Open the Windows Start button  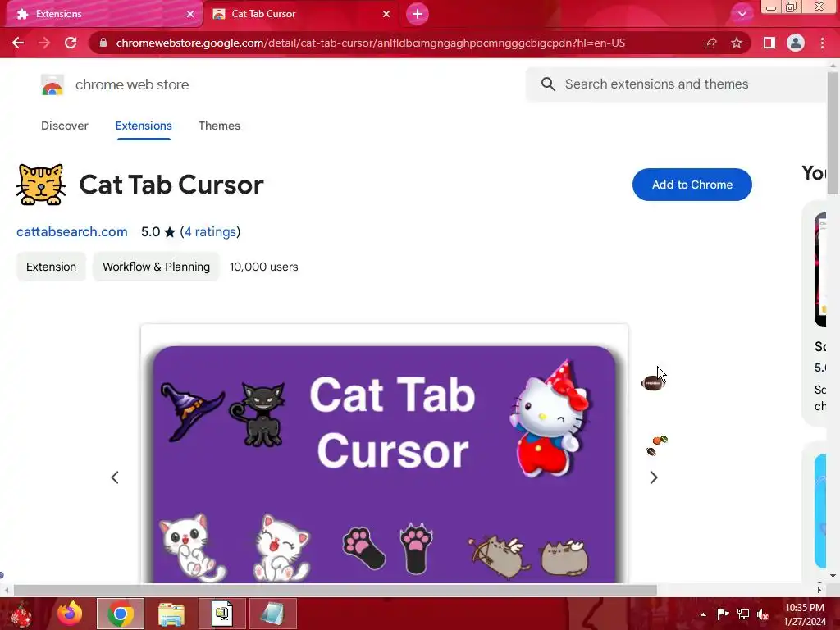pyautogui.click(x=21, y=614)
